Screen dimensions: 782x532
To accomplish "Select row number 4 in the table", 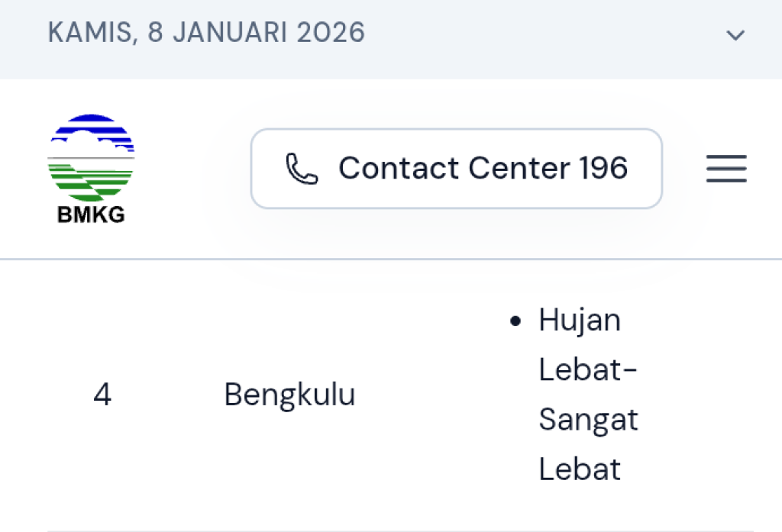I will pyautogui.click(x=102, y=395).
